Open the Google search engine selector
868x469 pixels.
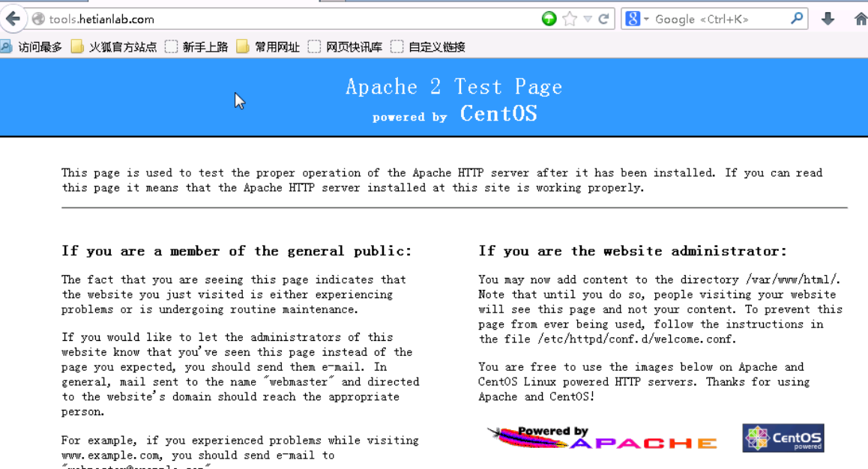pos(636,19)
